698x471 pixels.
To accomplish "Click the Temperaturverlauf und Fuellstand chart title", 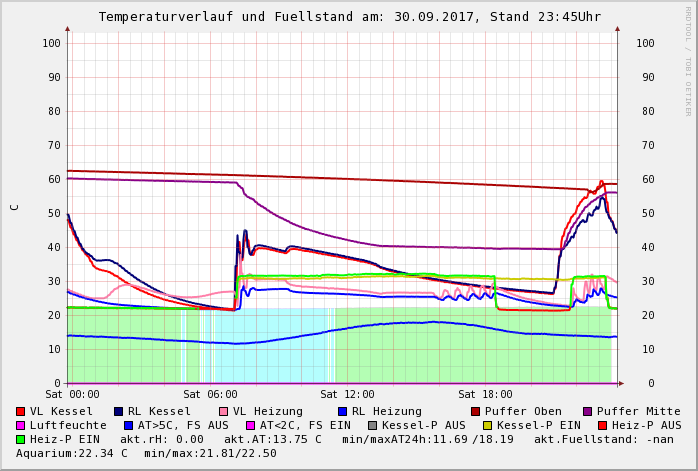I will (x=349, y=17).
